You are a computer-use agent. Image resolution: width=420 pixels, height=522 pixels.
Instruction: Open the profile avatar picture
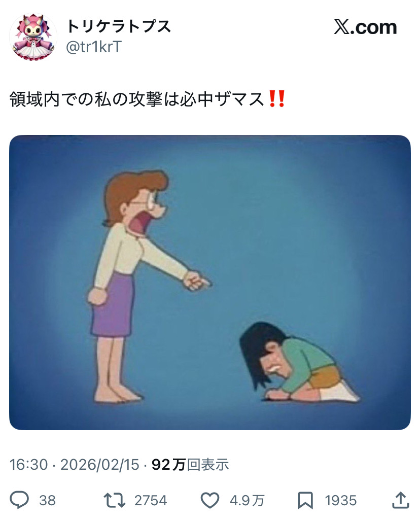click(32, 37)
